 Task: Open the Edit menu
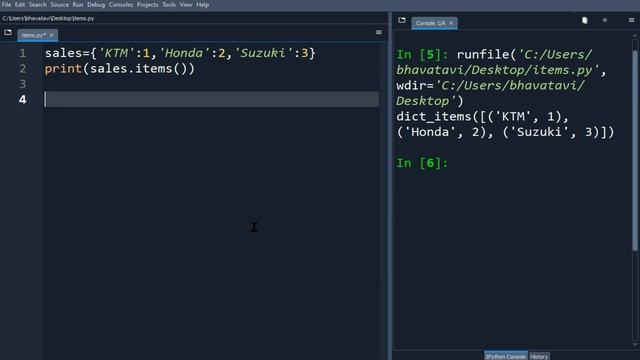tap(20, 5)
